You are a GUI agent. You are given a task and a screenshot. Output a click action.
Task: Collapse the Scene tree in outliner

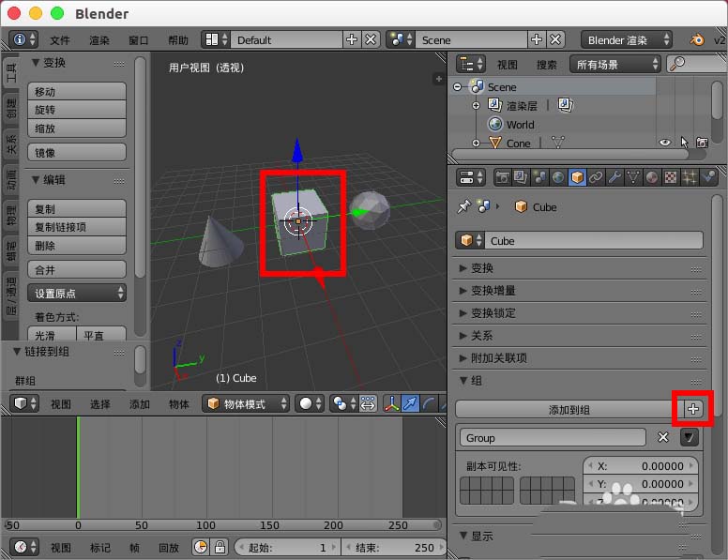point(457,87)
